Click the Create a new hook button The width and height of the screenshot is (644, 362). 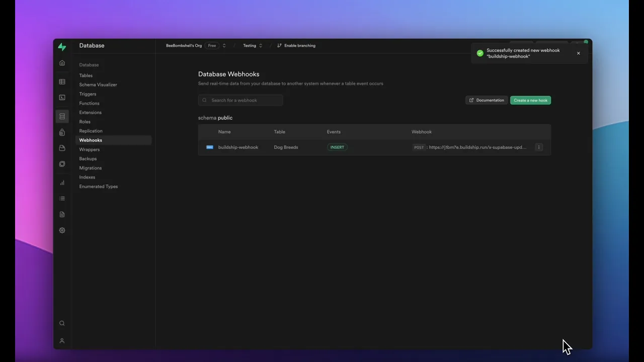[530, 101]
